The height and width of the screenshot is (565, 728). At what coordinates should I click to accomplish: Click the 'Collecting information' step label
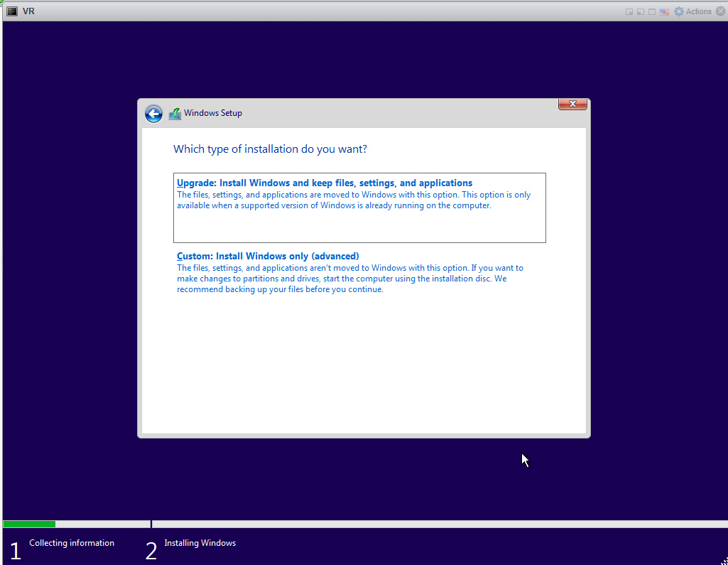(x=72, y=543)
